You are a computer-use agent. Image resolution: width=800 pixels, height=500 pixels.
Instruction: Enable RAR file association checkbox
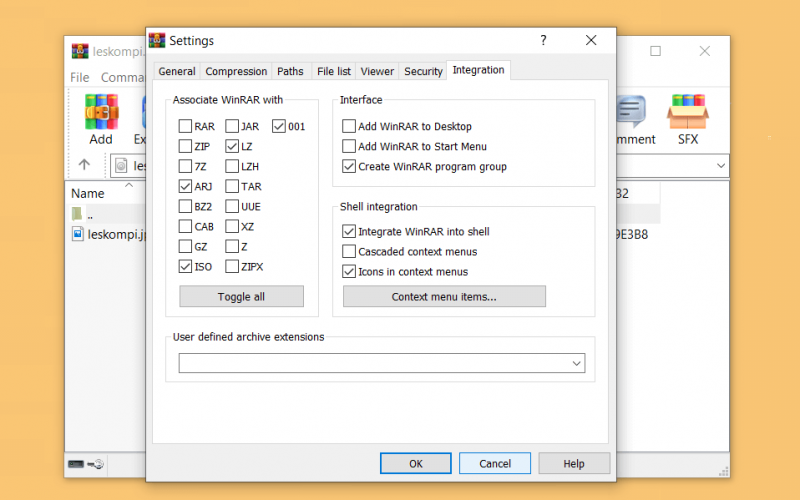click(x=185, y=126)
